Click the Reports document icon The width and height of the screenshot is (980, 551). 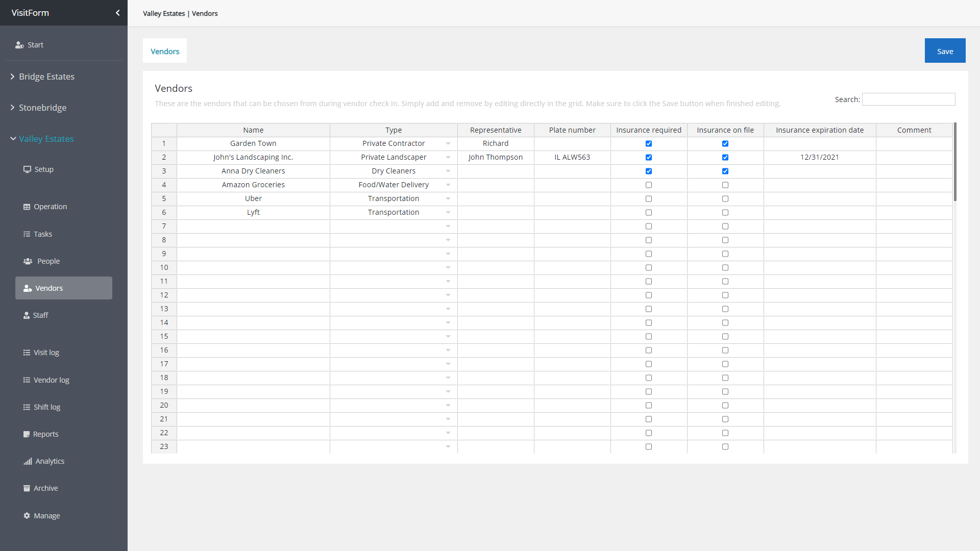(x=27, y=434)
